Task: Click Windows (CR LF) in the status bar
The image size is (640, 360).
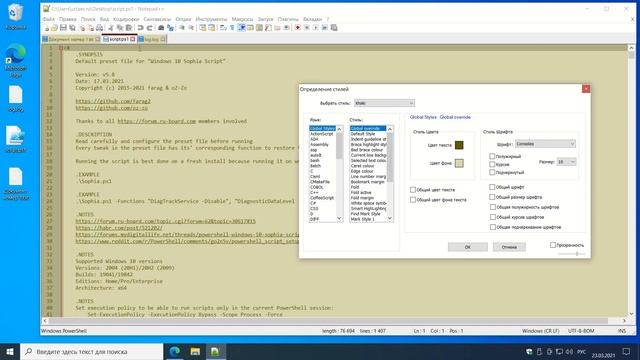Action: 540,331
